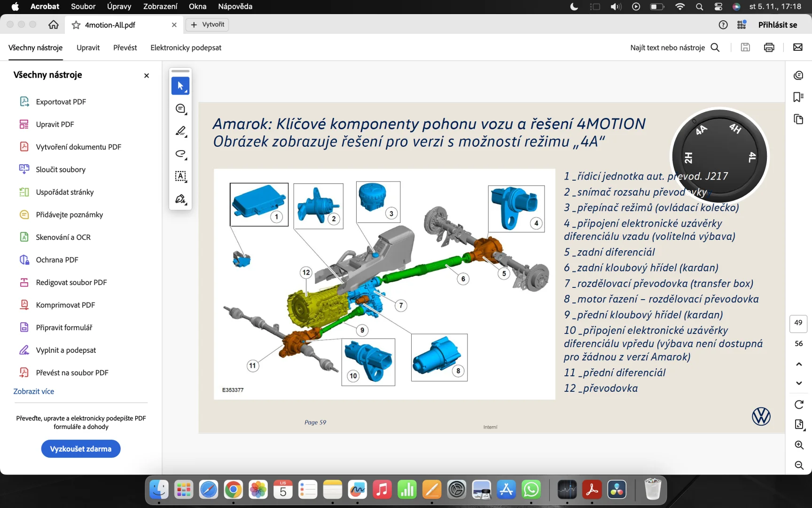The width and height of the screenshot is (812, 508).
Task: Click Přihlásit se to sign in
Action: pyautogui.click(x=778, y=25)
